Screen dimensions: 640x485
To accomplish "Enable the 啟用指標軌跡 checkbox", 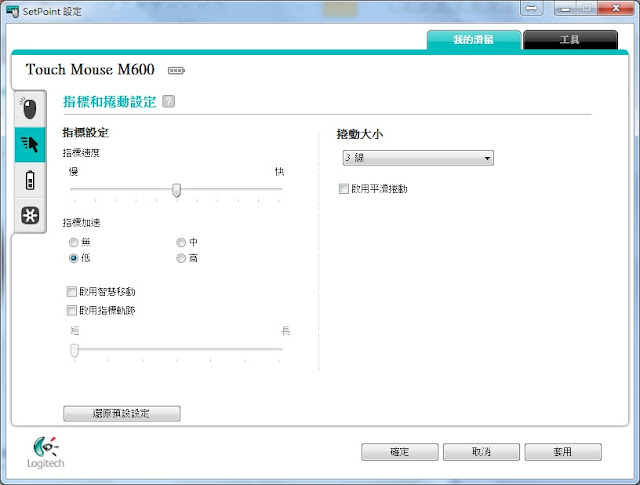I will click(x=71, y=311).
